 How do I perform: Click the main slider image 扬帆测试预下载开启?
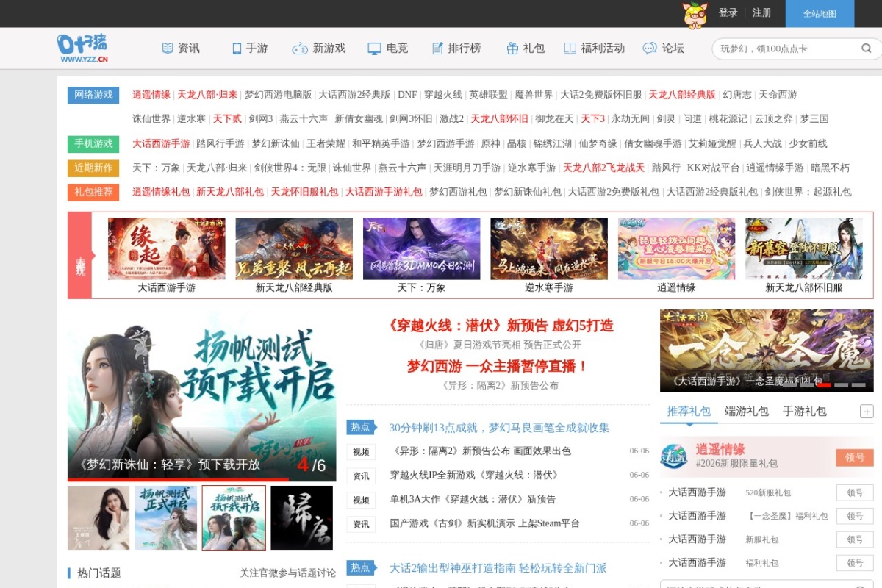[x=201, y=395]
